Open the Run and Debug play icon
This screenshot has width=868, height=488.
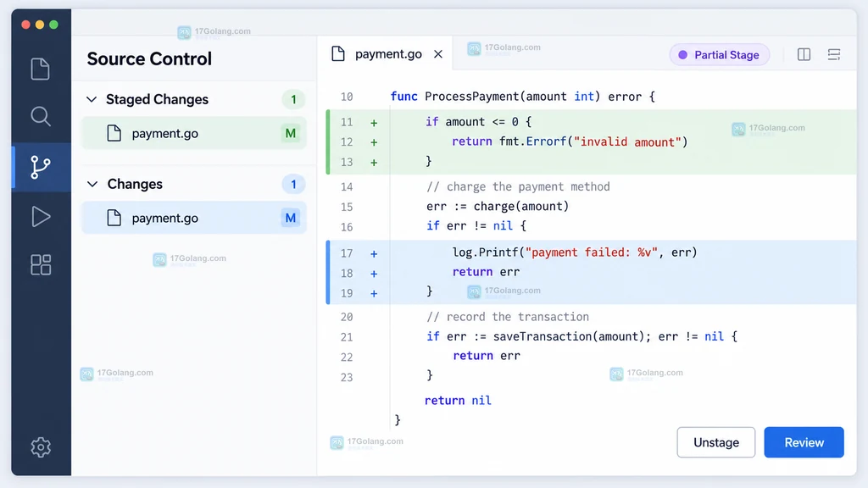coord(41,216)
